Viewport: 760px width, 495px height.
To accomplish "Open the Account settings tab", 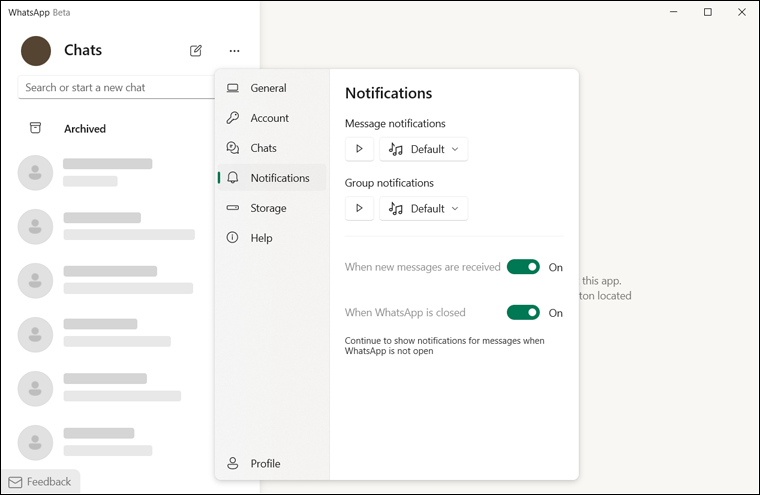I will point(271,118).
